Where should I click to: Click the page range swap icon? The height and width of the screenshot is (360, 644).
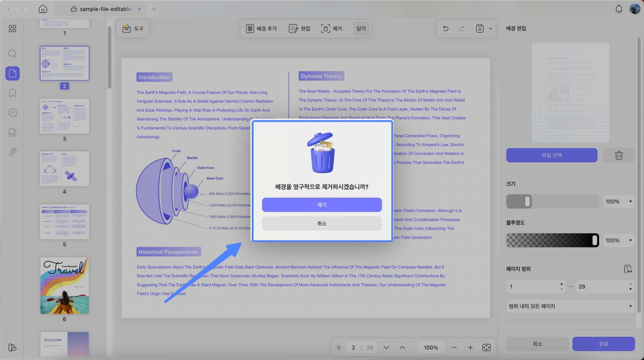tap(628, 269)
